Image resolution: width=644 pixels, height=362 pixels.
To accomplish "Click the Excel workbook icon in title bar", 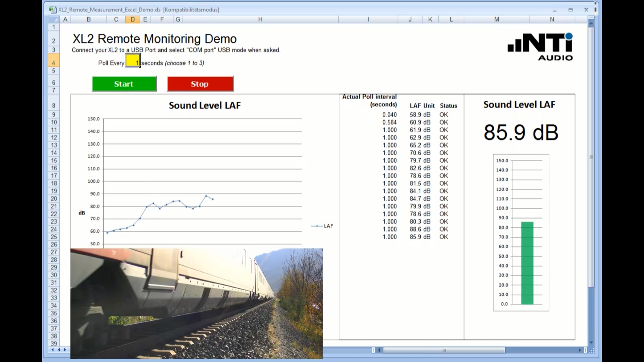I will (x=53, y=10).
